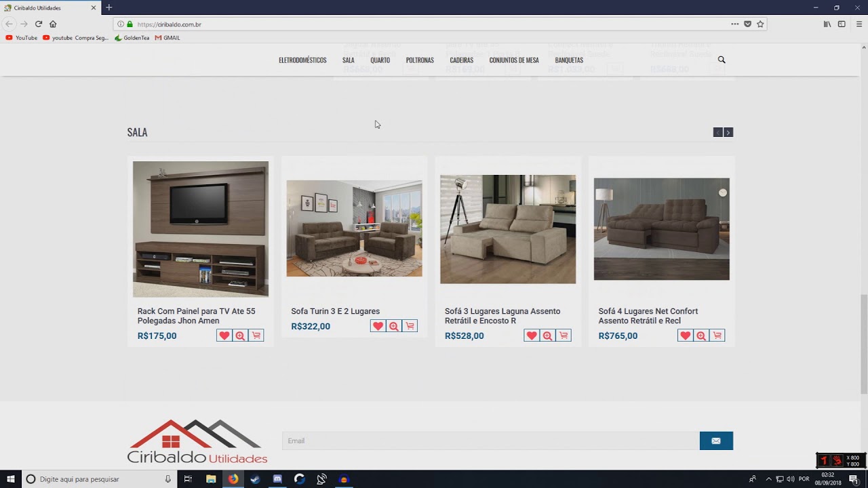Open the browser page actions ellipsis menu
This screenshot has height=488, width=868.
click(x=734, y=24)
